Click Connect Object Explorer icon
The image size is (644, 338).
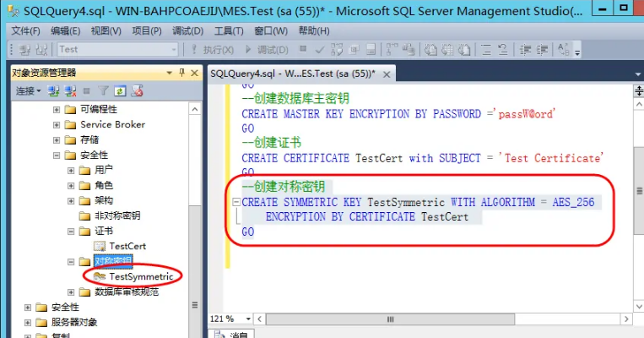(x=53, y=91)
